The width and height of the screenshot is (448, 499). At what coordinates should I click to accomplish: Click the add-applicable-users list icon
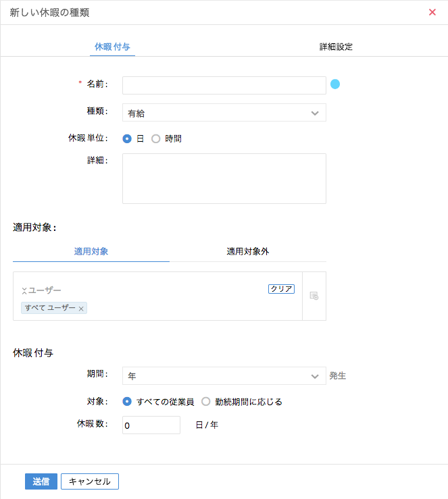pyautogui.click(x=314, y=296)
